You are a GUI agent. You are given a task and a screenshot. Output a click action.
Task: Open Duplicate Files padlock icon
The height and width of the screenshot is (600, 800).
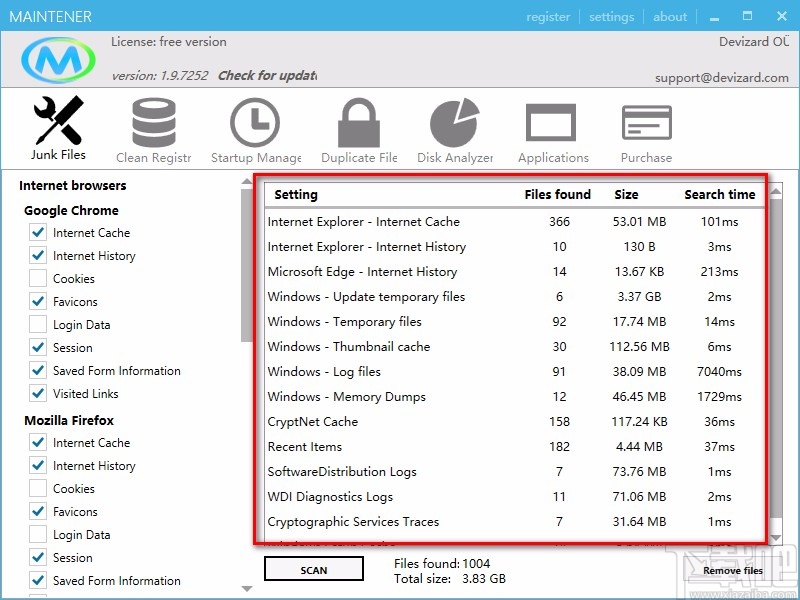point(358,124)
